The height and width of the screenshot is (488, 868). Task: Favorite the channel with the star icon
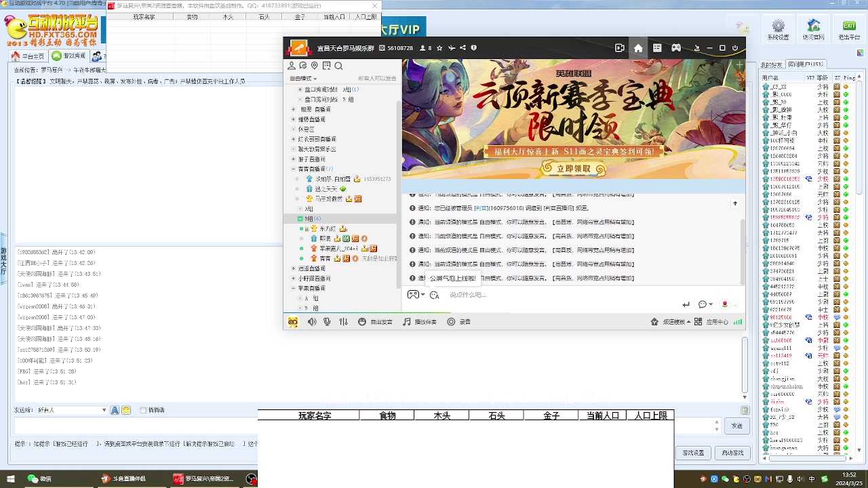click(x=439, y=48)
